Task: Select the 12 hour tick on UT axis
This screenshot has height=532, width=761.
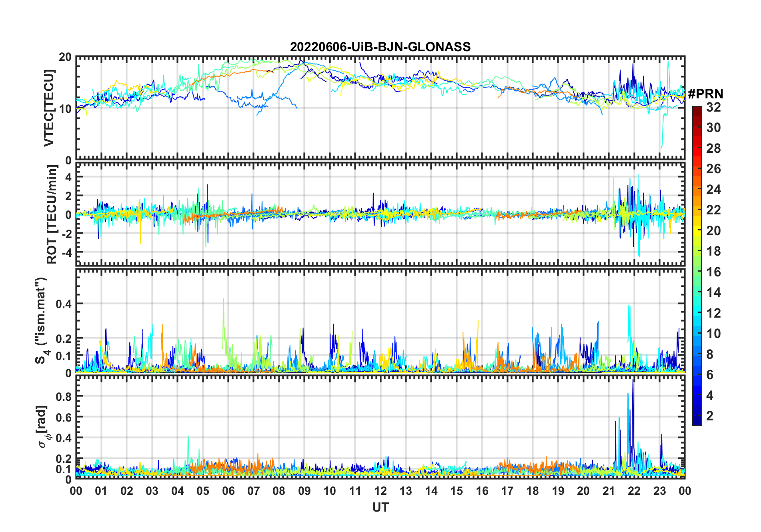Action: click(x=380, y=491)
